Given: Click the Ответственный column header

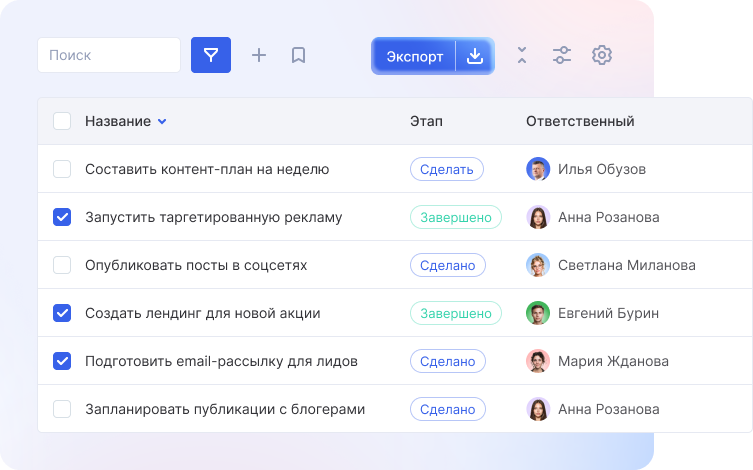Looking at the screenshot, I should 580,121.
